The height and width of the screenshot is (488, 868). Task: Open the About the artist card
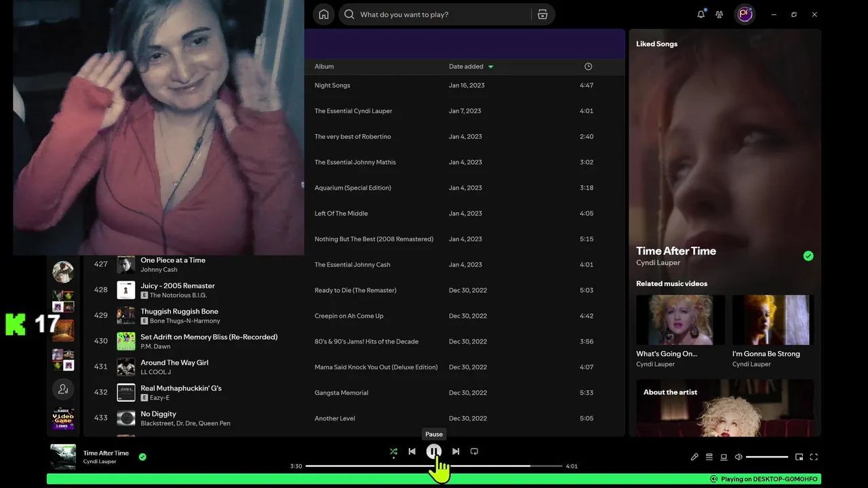(x=725, y=407)
